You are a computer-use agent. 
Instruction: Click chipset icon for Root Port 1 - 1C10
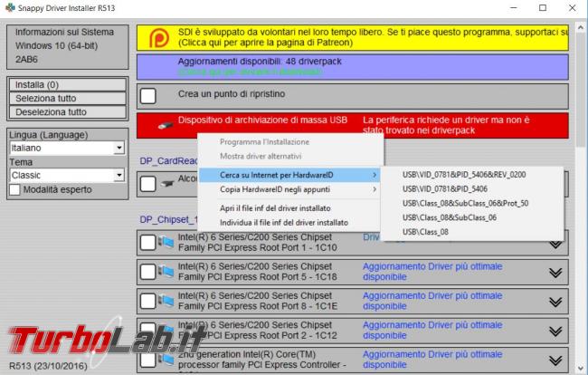pos(166,242)
